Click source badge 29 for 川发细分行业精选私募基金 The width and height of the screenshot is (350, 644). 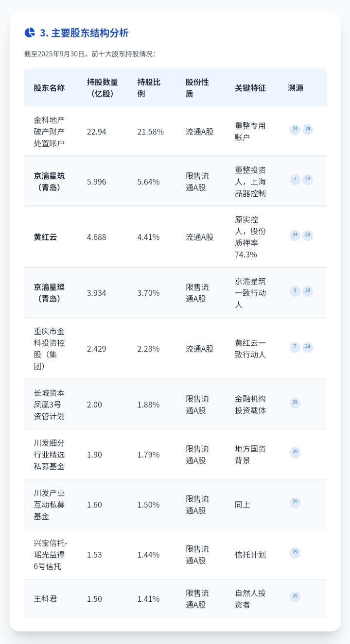pyautogui.click(x=295, y=453)
